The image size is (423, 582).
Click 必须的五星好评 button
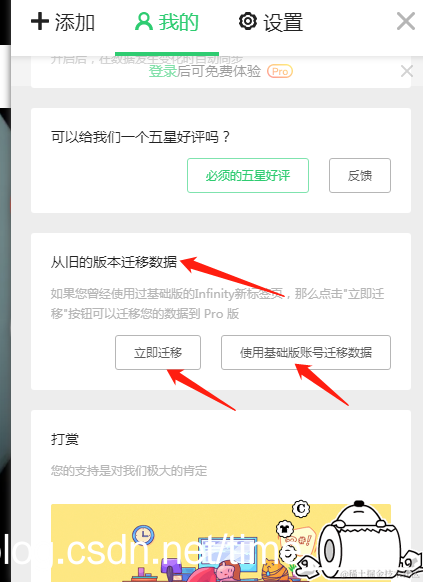(248, 175)
